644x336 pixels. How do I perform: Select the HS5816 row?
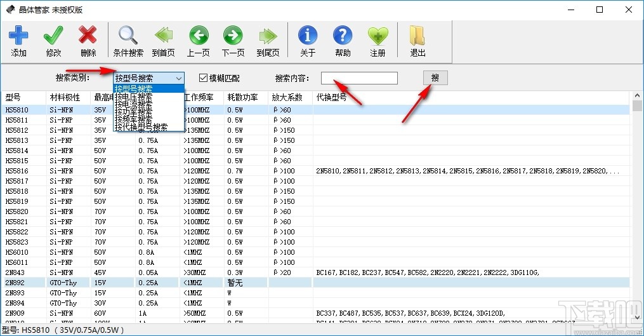[315, 171]
